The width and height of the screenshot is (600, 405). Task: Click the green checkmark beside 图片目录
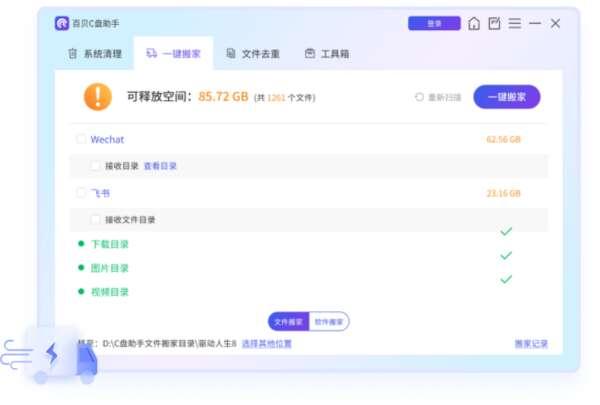click(x=506, y=256)
